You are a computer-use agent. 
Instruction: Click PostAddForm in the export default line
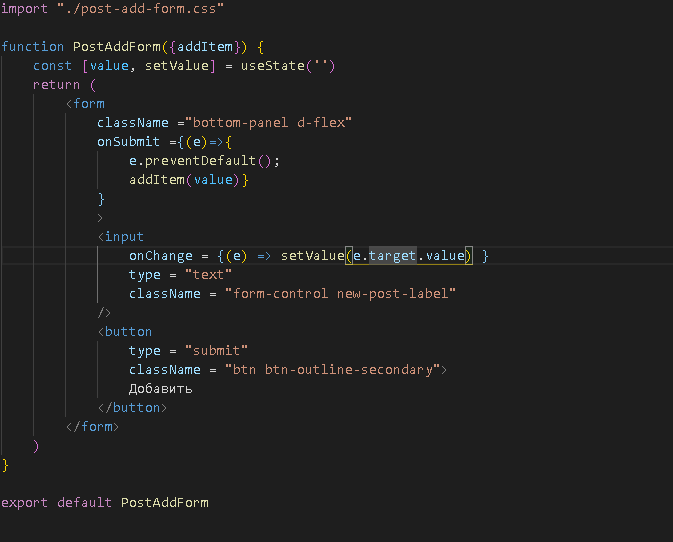coord(164,503)
